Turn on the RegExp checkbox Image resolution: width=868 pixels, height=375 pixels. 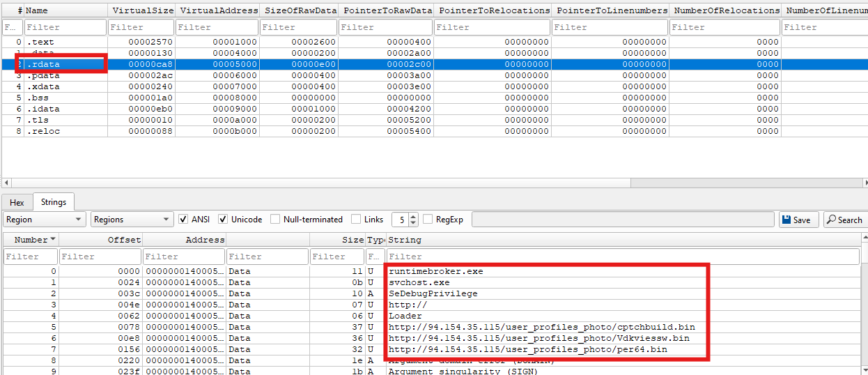428,220
